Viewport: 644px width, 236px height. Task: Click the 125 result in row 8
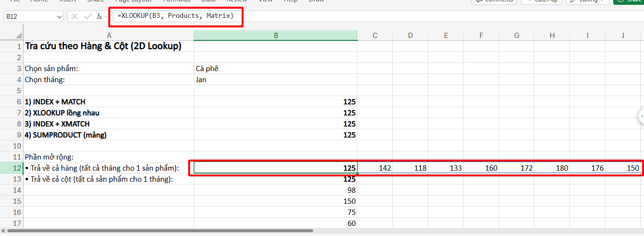pyautogui.click(x=276, y=124)
